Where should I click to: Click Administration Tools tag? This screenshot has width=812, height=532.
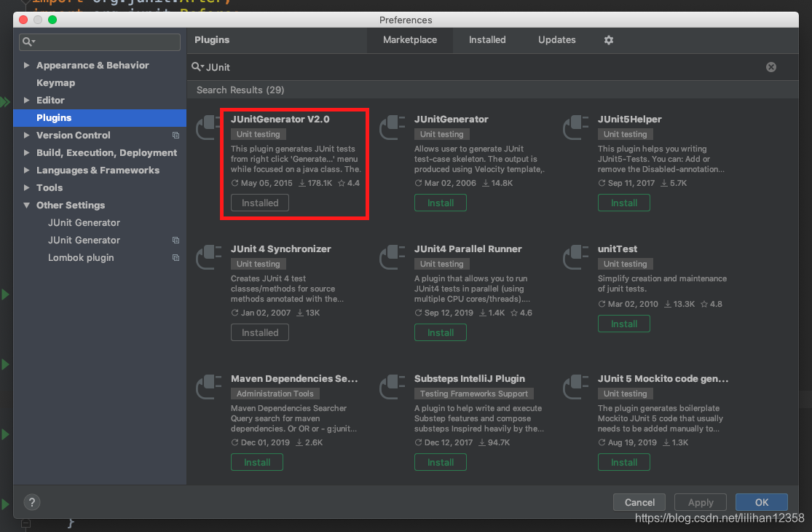click(275, 394)
